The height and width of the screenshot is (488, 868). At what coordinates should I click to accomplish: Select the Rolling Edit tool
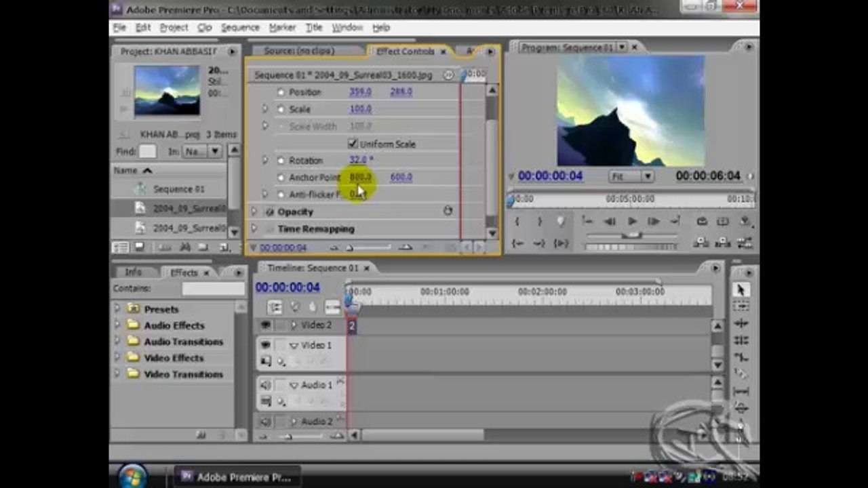pyautogui.click(x=741, y=340)
